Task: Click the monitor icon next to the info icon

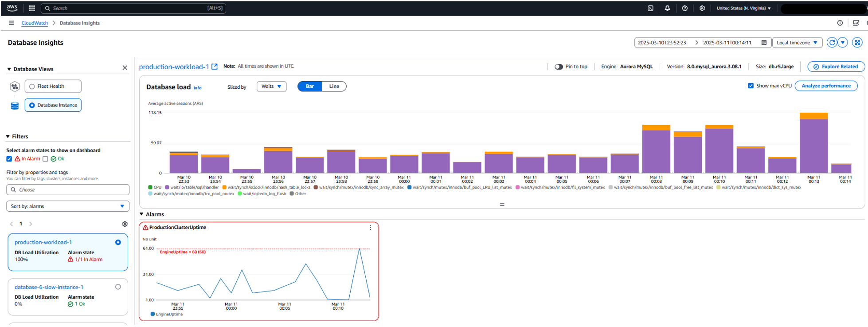Action: pyautogui.click(x=856, y=23)
